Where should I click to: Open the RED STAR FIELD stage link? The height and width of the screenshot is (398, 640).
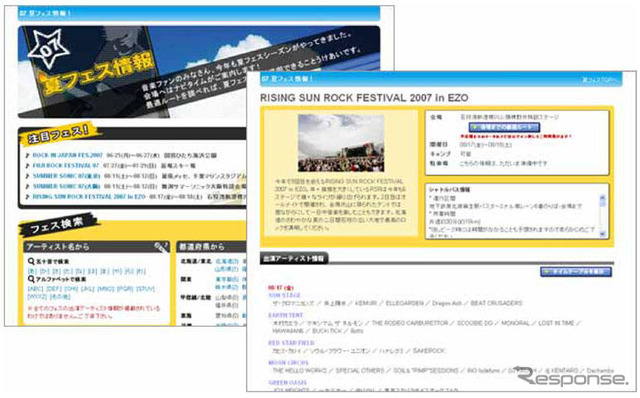tap(291, 343)
